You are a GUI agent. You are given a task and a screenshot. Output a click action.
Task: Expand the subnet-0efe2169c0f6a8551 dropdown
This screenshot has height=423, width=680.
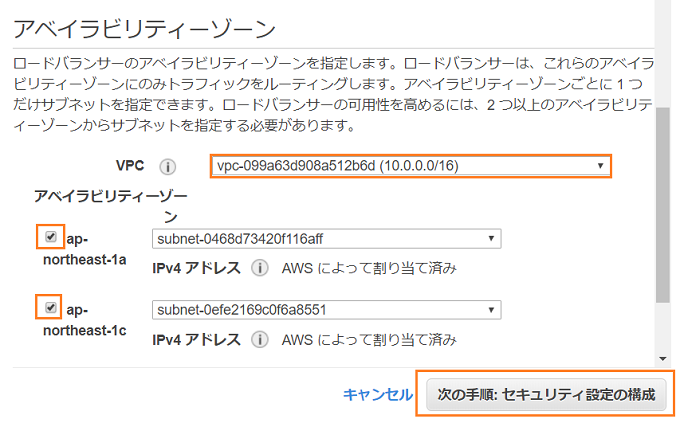tap(327, 310)
